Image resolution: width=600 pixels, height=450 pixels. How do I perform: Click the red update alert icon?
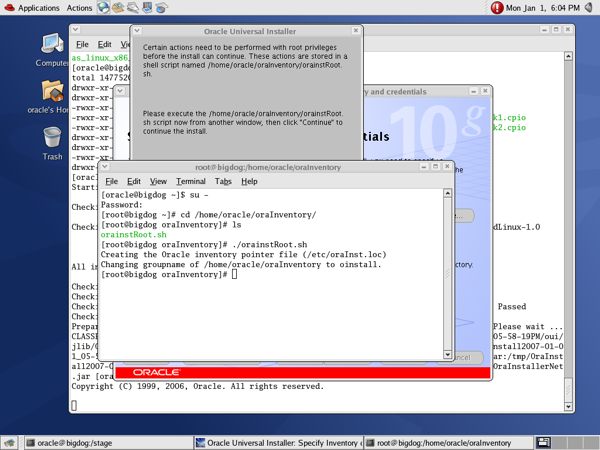[496, 8]
